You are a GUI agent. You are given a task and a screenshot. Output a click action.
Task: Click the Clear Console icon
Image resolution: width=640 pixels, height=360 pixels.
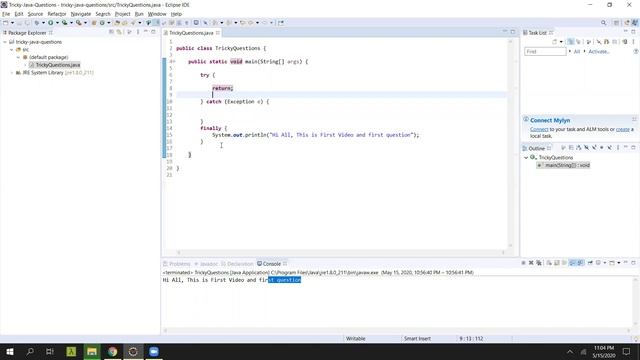[x=549, y=263]
